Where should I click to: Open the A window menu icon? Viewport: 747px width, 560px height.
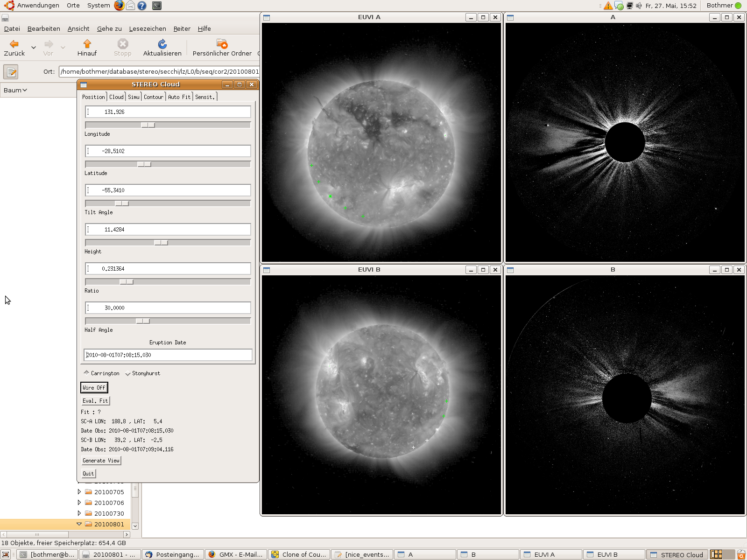[x=510, y=17]
